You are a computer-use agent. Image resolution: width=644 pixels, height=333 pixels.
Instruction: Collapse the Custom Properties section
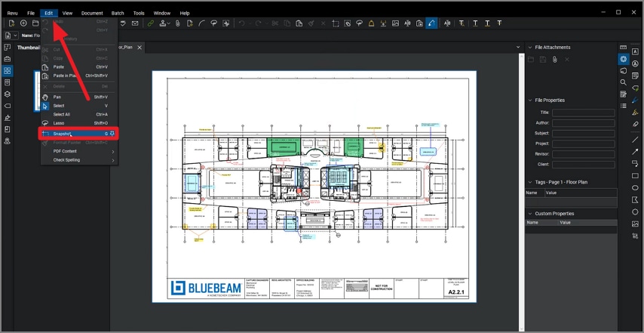point(530,214)
